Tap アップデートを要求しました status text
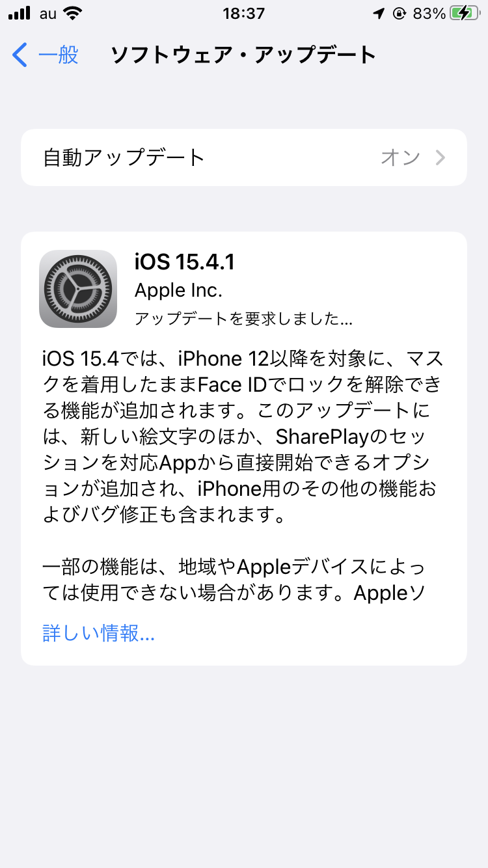Viewport: 488px width, 868px height. (x=243, y=319)
